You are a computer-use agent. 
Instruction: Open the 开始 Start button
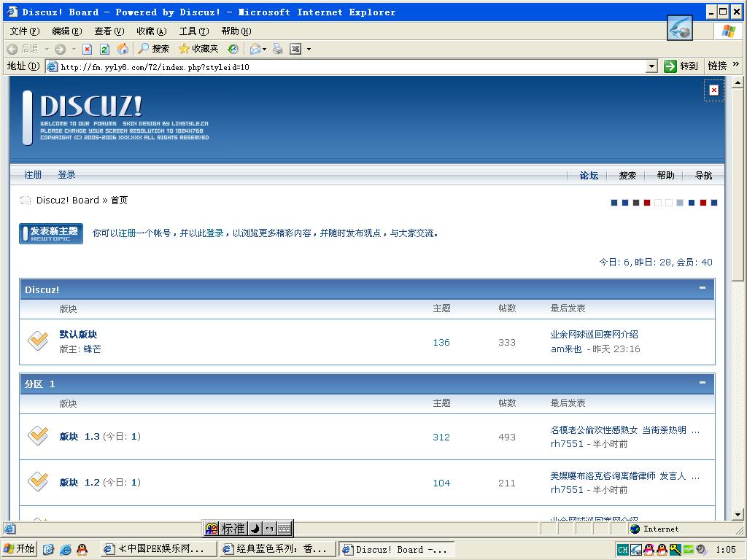[x=19, y=549]
